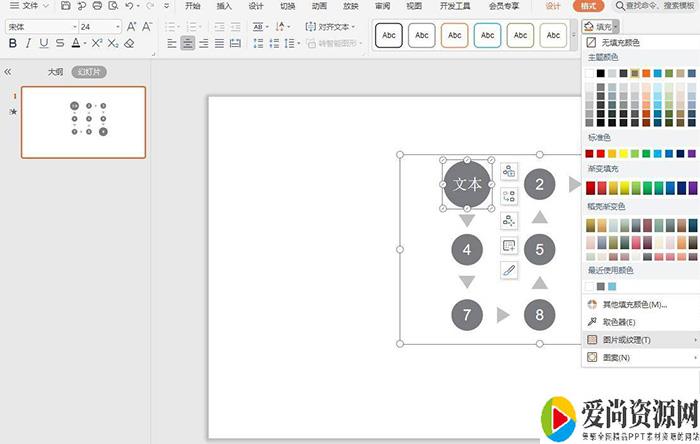
Task: Open the 插入 ribbon tab
Action: (224, 6)
